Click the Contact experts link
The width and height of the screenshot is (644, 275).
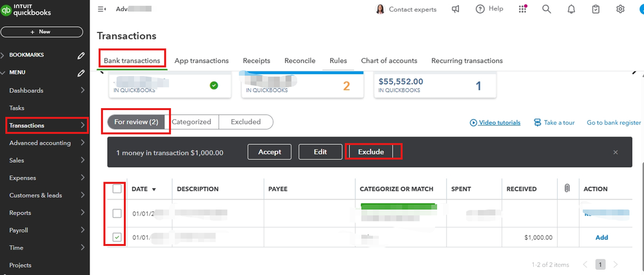click(413, 9)
